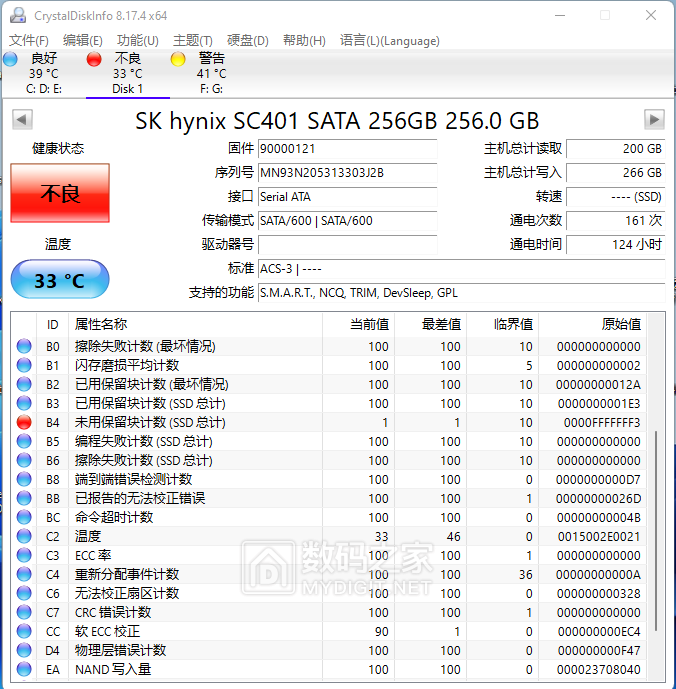
Task: Go to next disk with right arrow
Action: coord(654,120)
